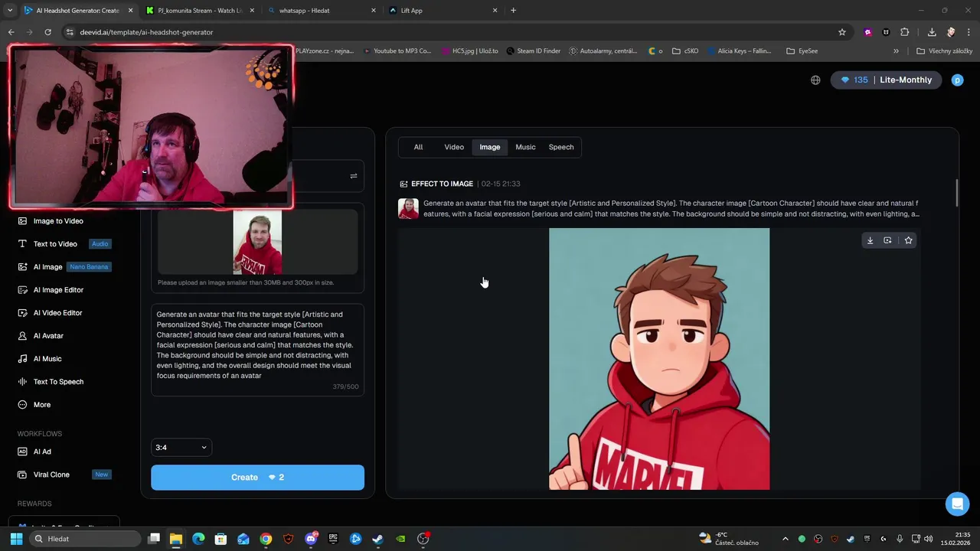Open the Viral Clone workflow
Viewport: 980px width, 551px height.
(51, 474)
